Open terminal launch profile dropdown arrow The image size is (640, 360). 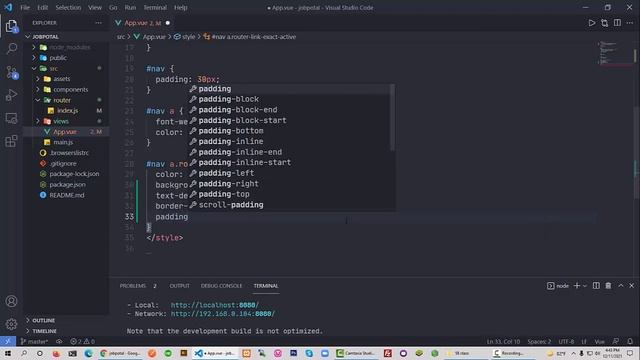(585, 286)
